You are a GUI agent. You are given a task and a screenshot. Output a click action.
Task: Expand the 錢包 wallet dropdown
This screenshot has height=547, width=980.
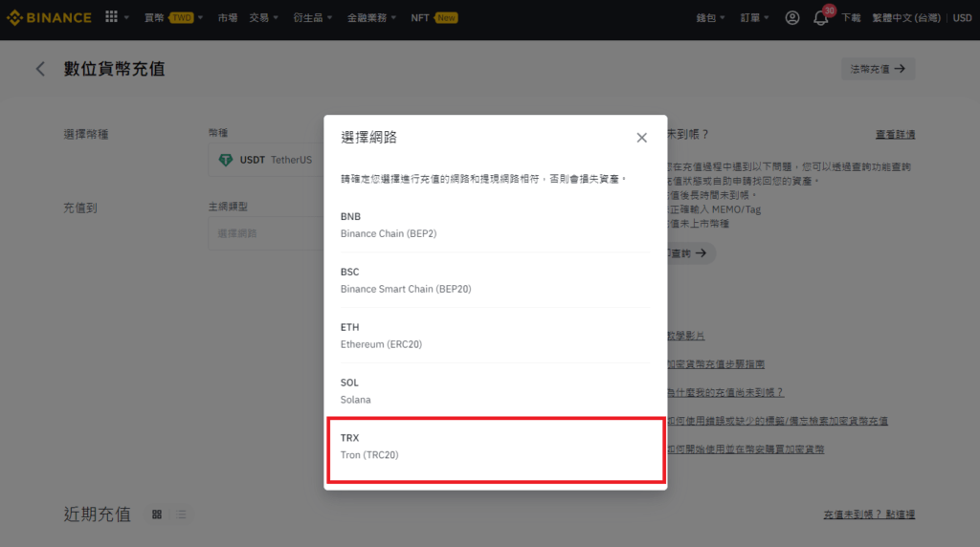(x=711, y=17)
